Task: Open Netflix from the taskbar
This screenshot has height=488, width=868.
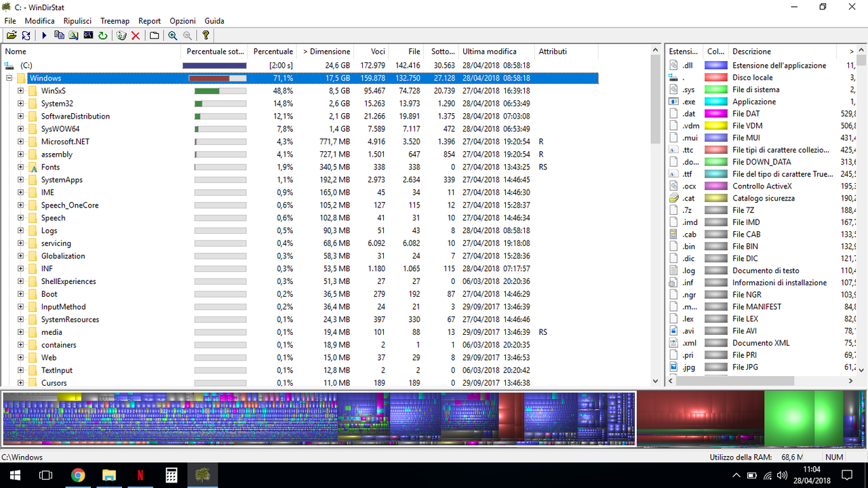Action: pos(140,474)
